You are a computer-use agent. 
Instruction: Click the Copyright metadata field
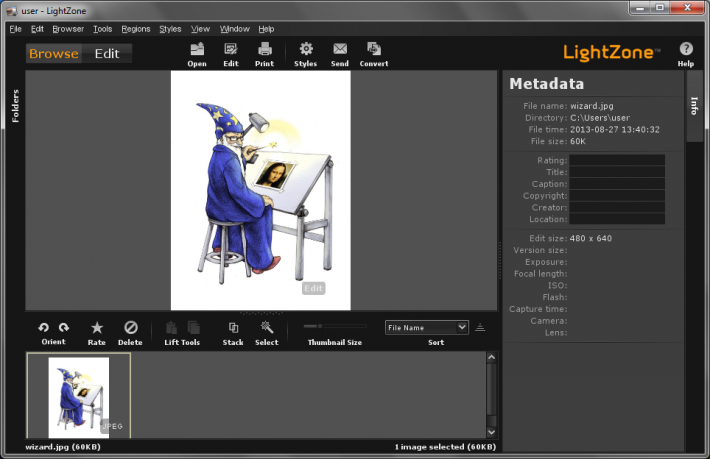(617, 196)
